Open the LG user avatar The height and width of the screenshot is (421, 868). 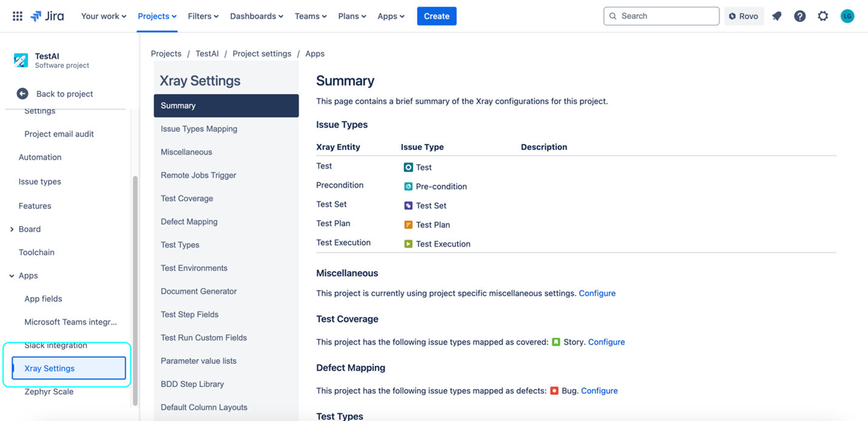(847, 16)
